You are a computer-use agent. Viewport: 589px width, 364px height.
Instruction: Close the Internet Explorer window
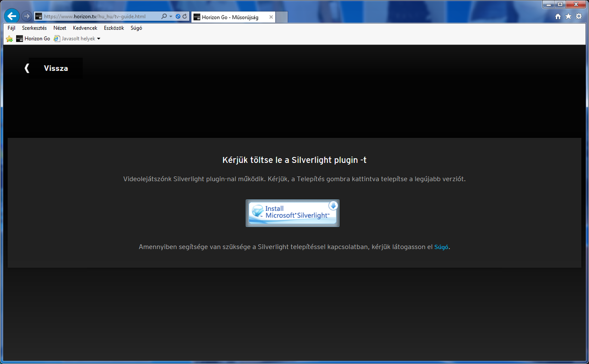click(577, 4)
